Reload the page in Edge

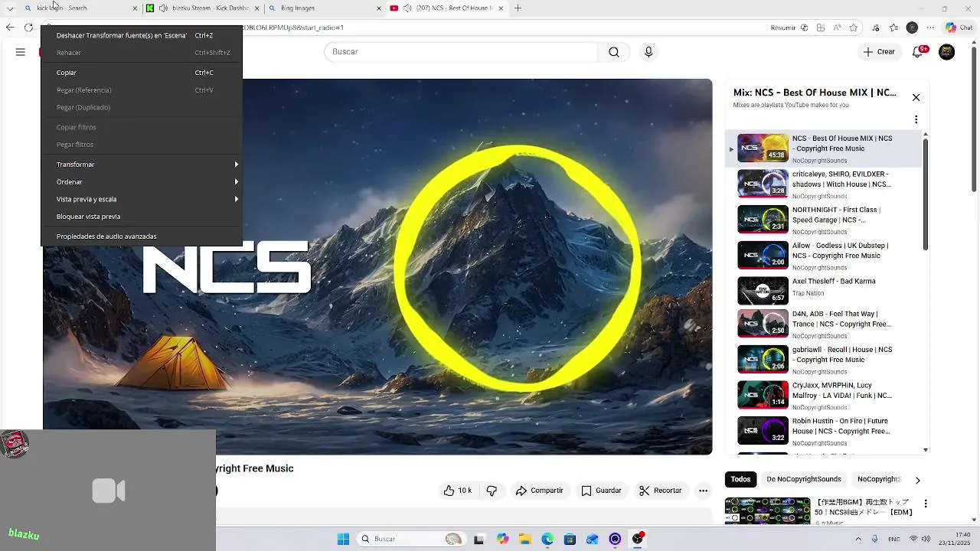29,28
